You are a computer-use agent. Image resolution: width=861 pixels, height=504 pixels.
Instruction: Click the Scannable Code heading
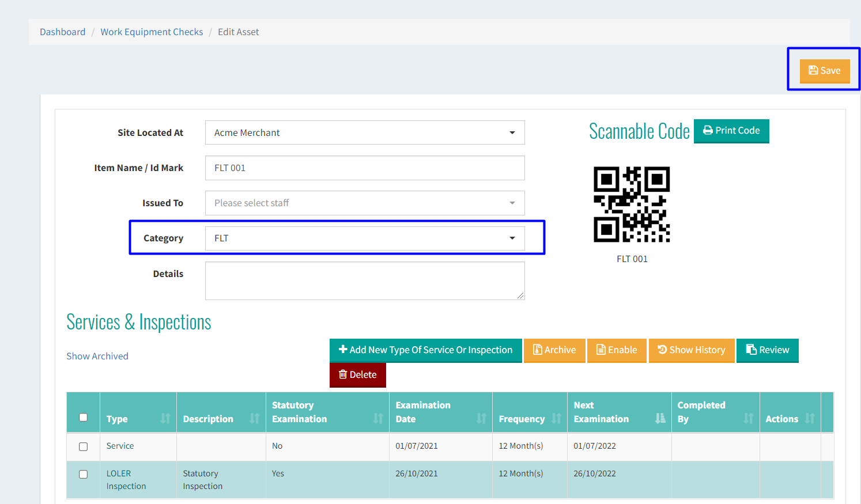[x=639, y=131]
